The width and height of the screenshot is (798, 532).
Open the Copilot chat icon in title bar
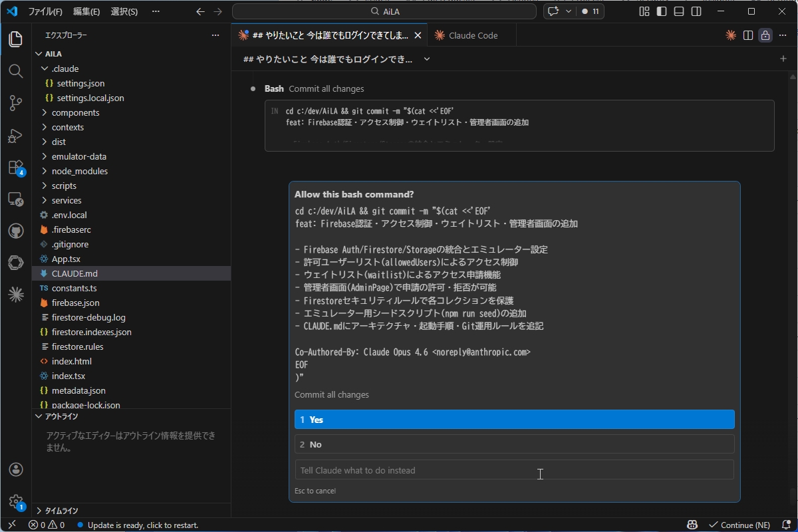tap(553, 11)
